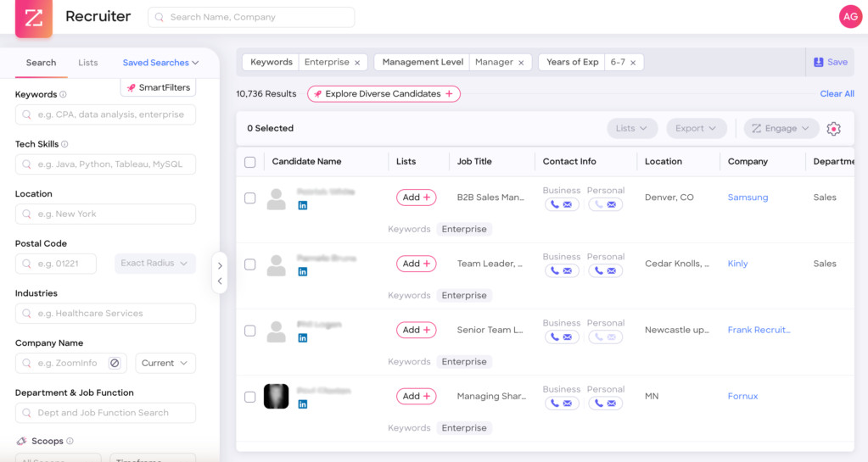The image size is (868, 462).
Task: Save the current search
Action: click(831, 62)
